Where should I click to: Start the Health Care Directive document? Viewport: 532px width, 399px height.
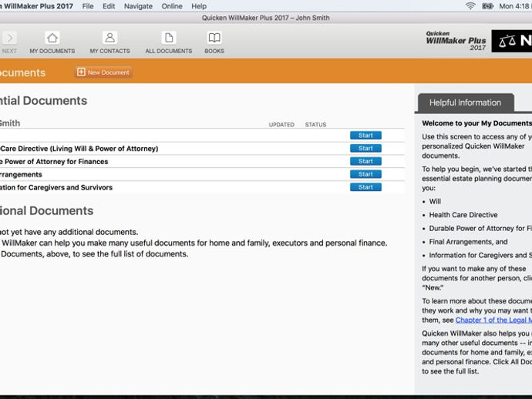point(365,148)
